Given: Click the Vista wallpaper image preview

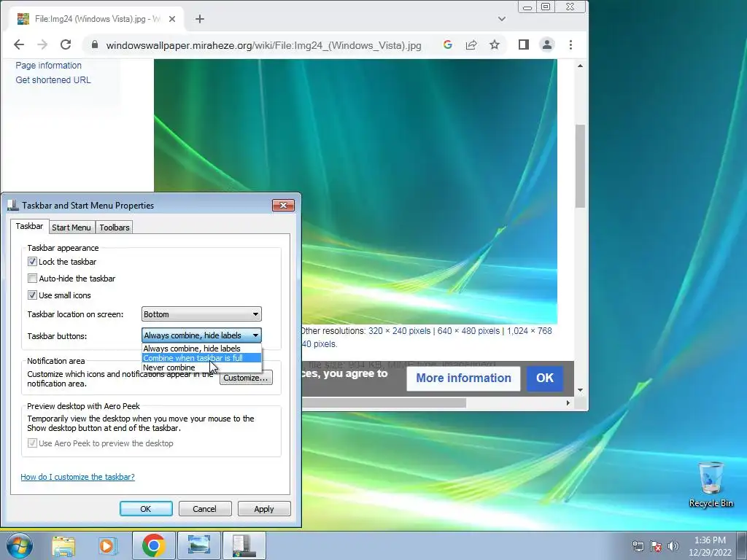Looking at the screenshot, I should click(356, 192).
